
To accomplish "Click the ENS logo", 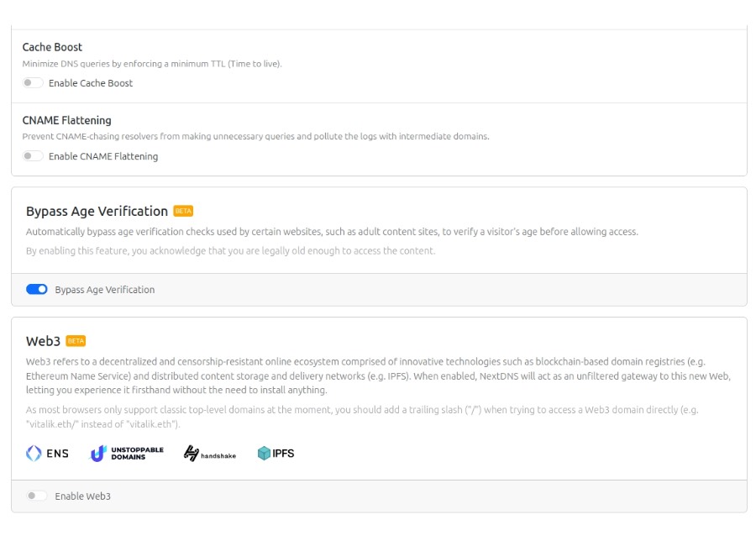I will point(47,454).
